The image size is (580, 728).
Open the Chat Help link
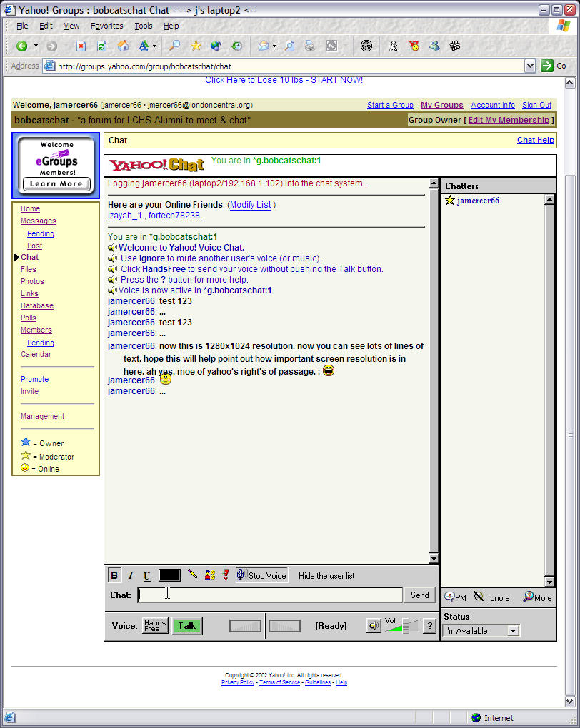coord(536,140)
